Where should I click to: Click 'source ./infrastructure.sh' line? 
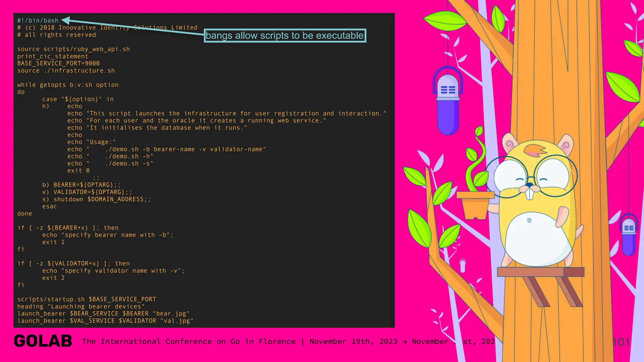tap(66, 71)
